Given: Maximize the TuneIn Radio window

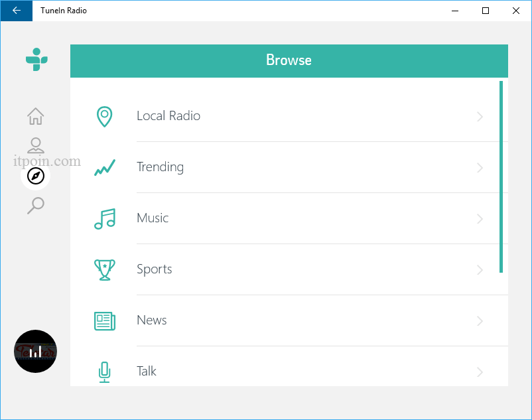Looking at the screenshot, I should click(486, 11).
